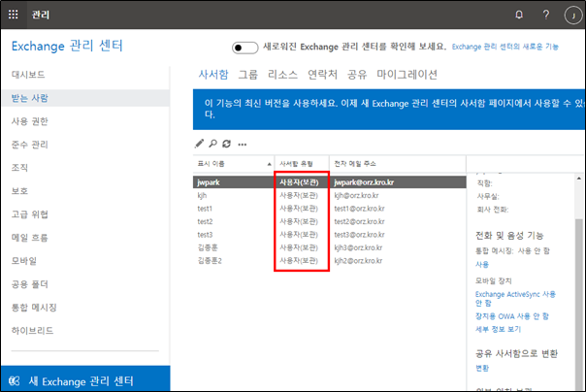Sort by 표시 이름 column arrow
The image size is (586, 392).
coord(269,164)
